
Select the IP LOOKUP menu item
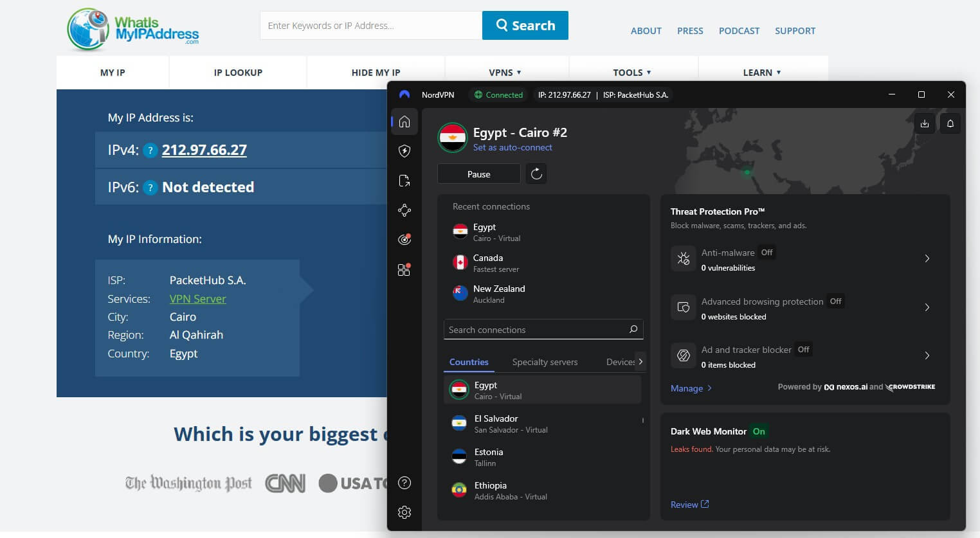[237, 72]
